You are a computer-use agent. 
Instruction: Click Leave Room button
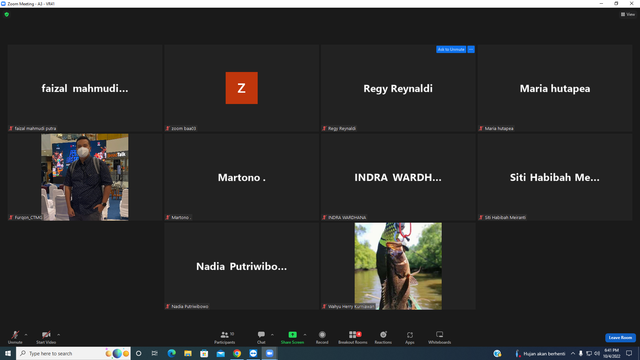pos(620,338)
